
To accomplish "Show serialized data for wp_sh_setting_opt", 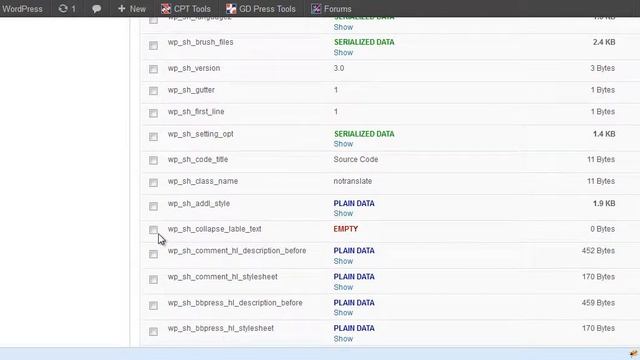I will click(x=343, y=144).
